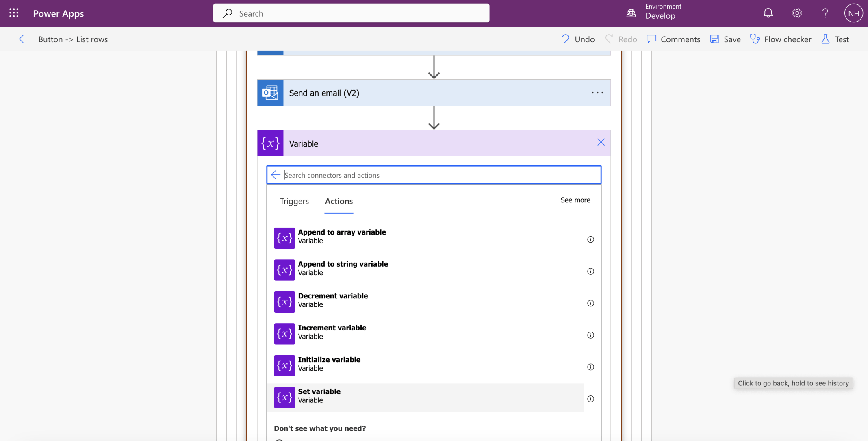Open the Comments pane
868x441 pixels.
673,39
